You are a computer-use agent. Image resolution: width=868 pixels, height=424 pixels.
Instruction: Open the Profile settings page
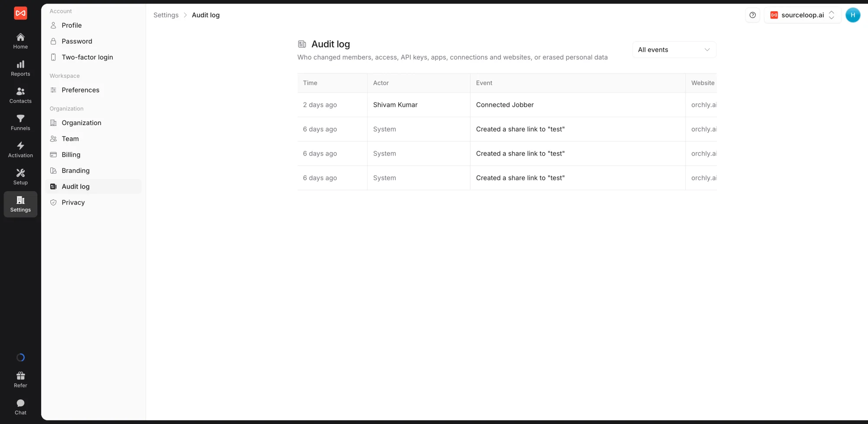coord(93,25)
